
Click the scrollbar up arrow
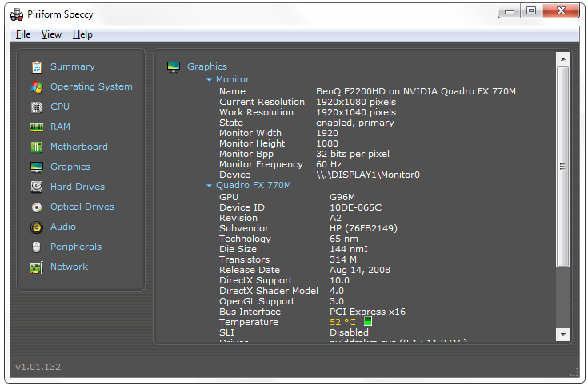pyautogui.click(x=563, y=59)
